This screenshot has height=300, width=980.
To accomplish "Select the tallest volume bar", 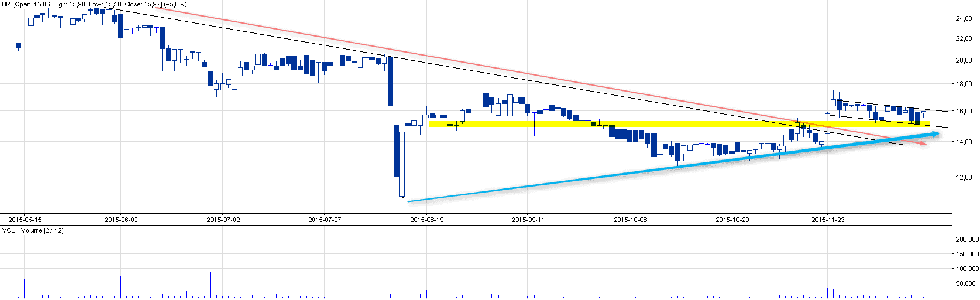I will 402,266.
